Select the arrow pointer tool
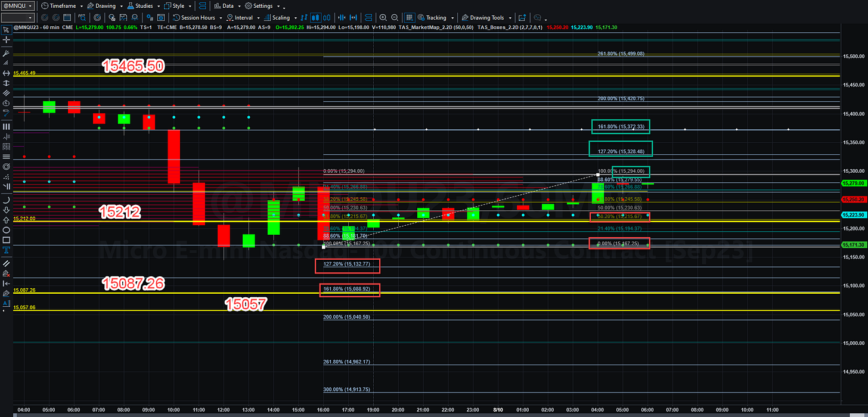 [7, 29]
